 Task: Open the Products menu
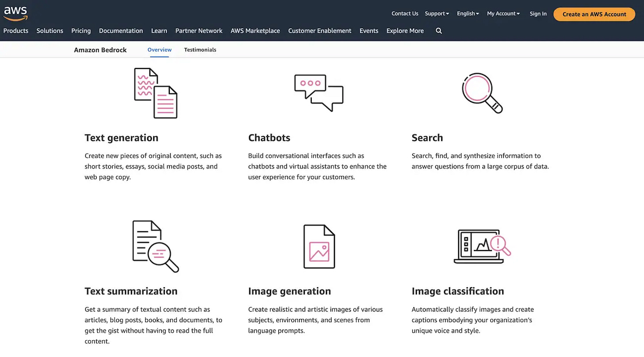coord(16,31)
